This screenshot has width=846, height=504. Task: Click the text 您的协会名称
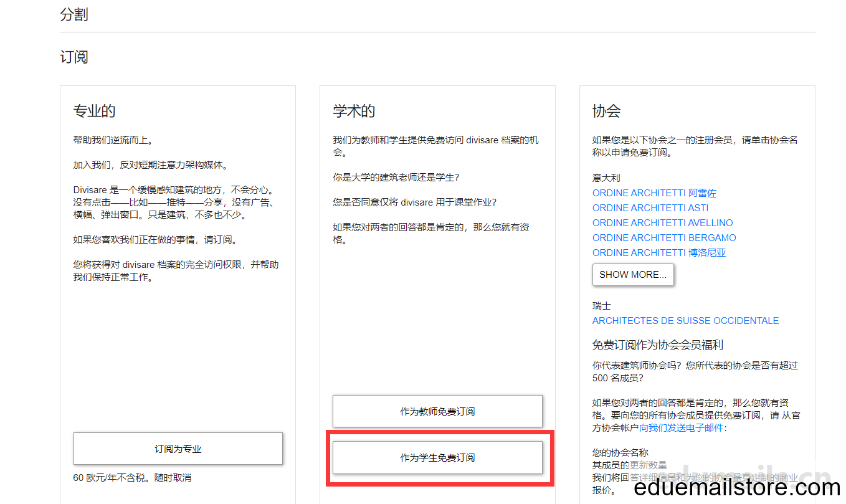point(620,452)
